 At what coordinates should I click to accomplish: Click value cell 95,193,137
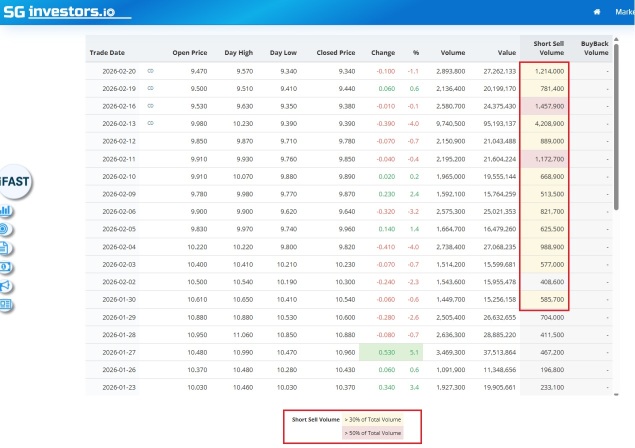tap(499, 124)
